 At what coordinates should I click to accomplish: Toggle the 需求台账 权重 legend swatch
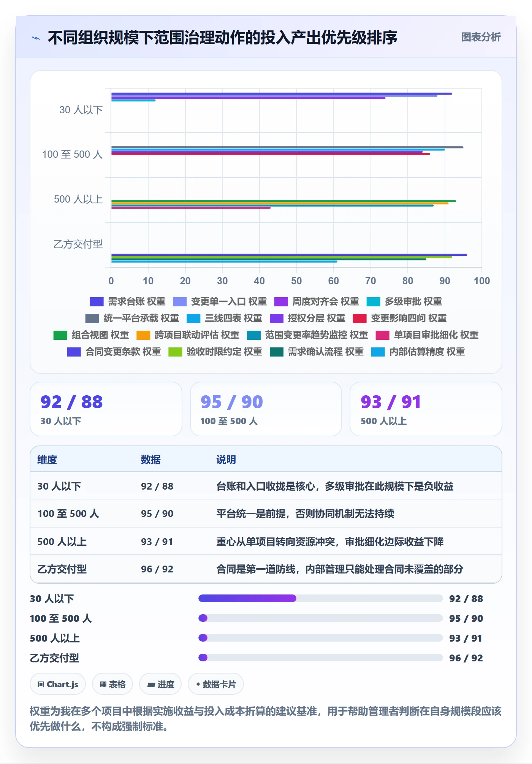[x=97, y=302]
